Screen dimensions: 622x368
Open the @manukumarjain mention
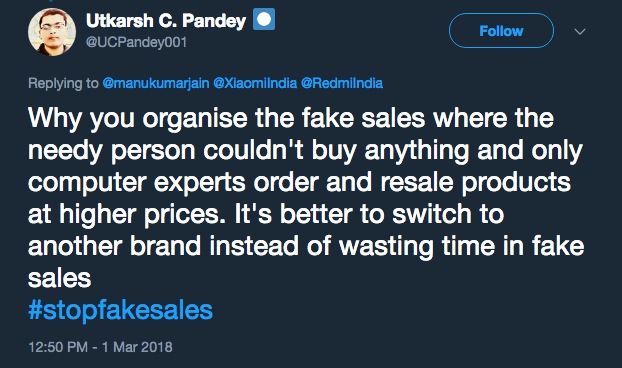point(156,83)
